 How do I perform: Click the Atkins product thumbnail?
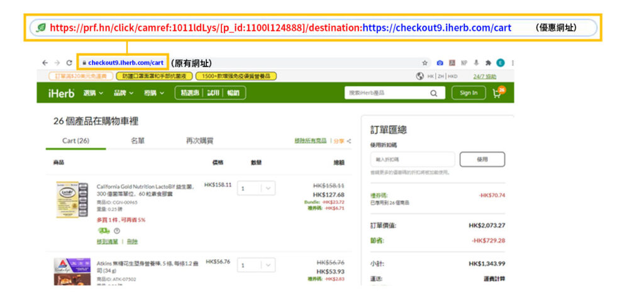[72, 271]
